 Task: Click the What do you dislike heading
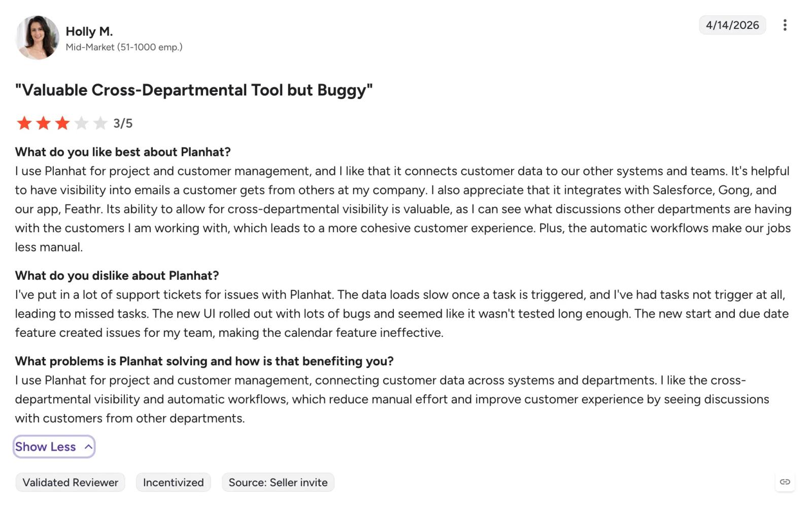[117, 276]
